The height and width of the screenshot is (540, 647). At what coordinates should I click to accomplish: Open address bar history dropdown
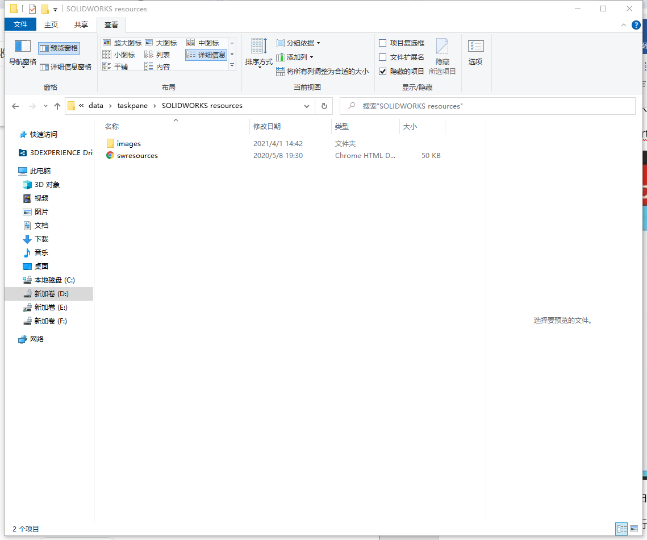tap(307, 106)
